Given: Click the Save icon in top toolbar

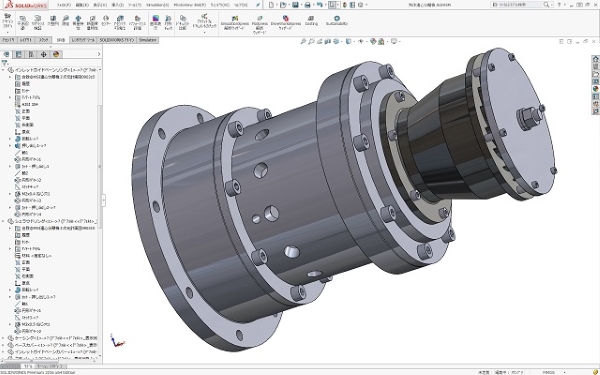Looking at the screenshot, I should (x=295, y=5).
